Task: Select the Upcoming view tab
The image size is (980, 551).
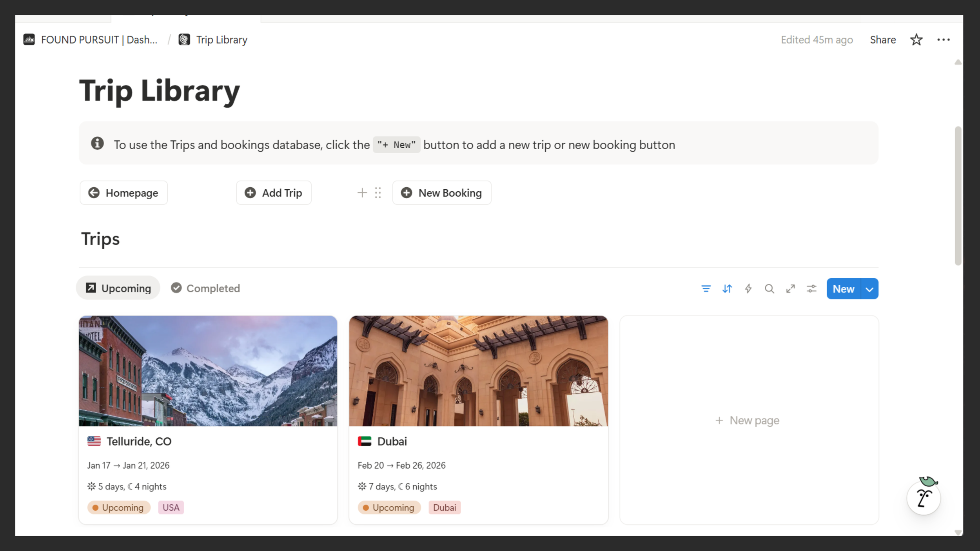Action: pyautogui.click(x=118, y=288)
